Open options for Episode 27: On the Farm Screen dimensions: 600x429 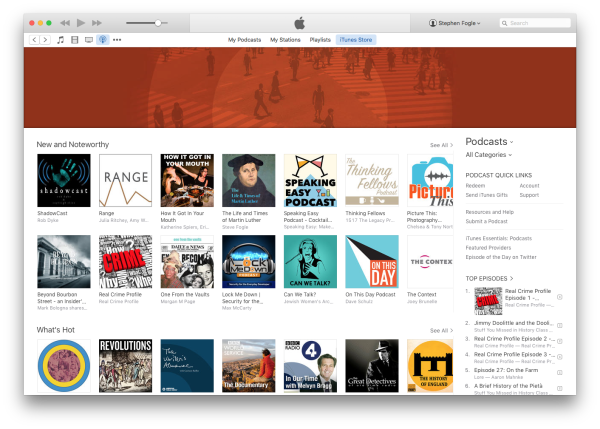559,373
